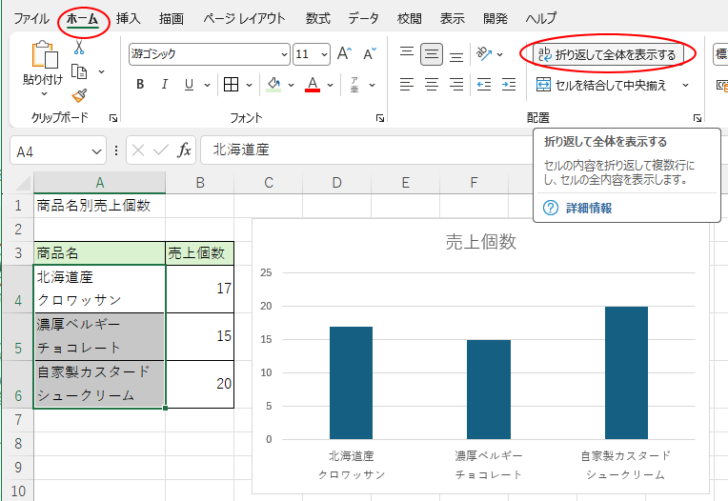Expand the orientation dropdown arrow
This screenshot has width=728, height=501.
click(x=500, y=54)
